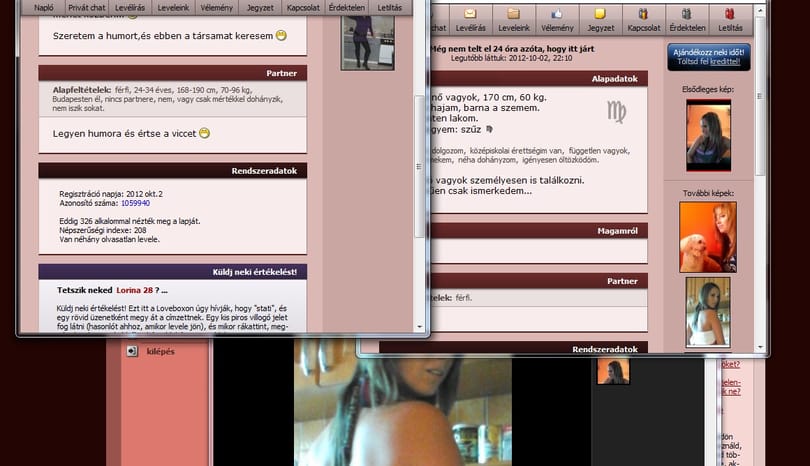Open the Napló tab in left window
Viewport: 810px width, 466px height.
pyautogui.click(x=44, y=8)
